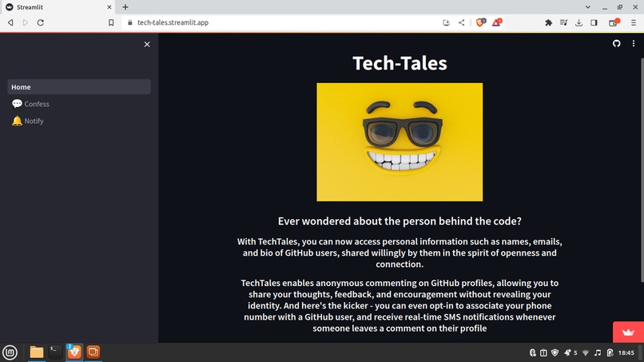Click the red Streamlit crown badge
The height and width of the screenshot is (362, 644).
(x=628, y=332)
